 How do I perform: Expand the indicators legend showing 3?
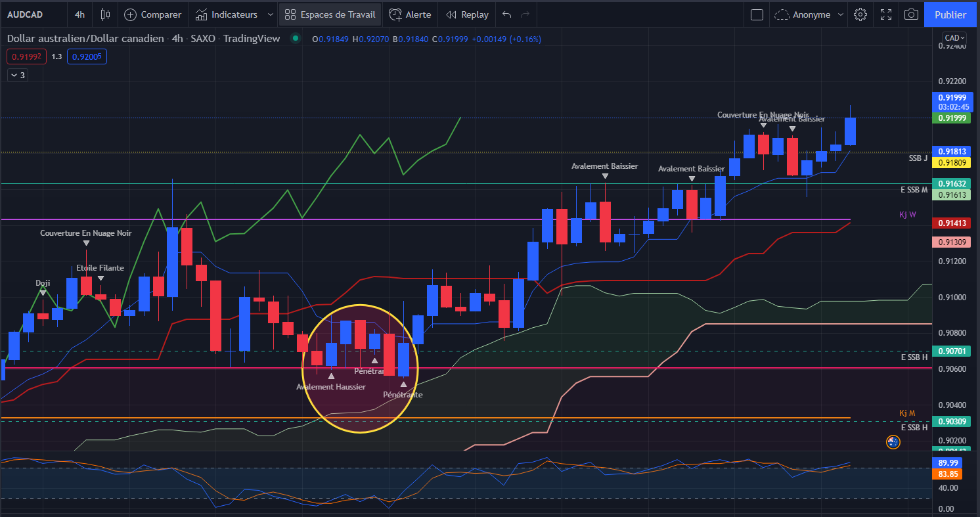click(x=18, y=75)
